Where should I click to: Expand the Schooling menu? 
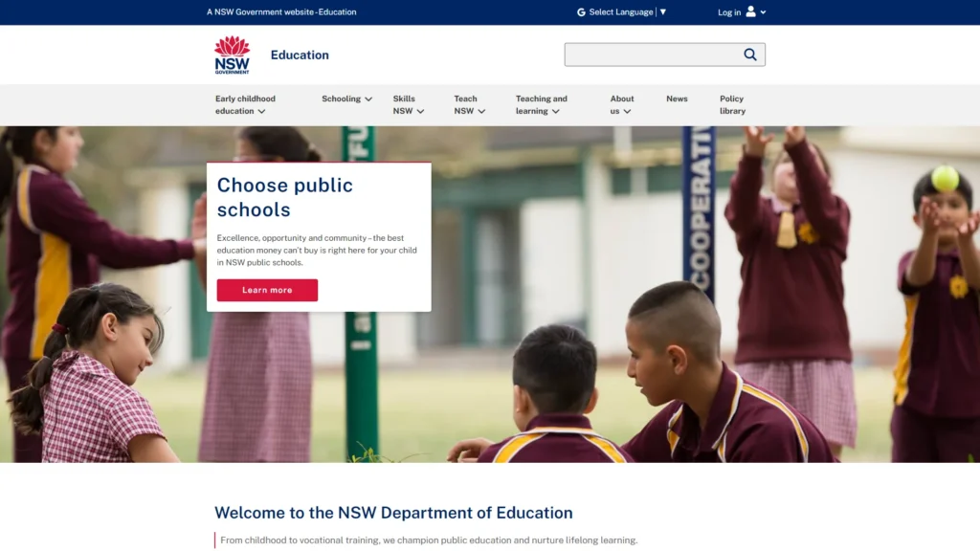346,99
